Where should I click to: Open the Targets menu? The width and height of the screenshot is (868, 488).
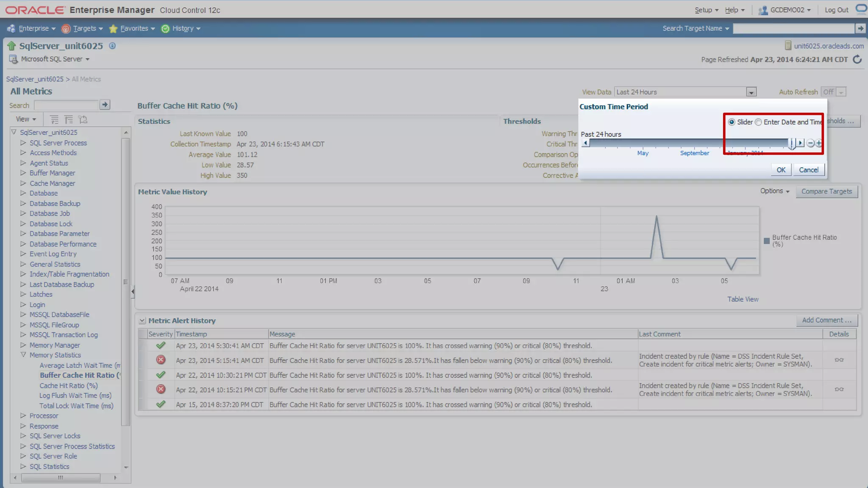[83, 28]
